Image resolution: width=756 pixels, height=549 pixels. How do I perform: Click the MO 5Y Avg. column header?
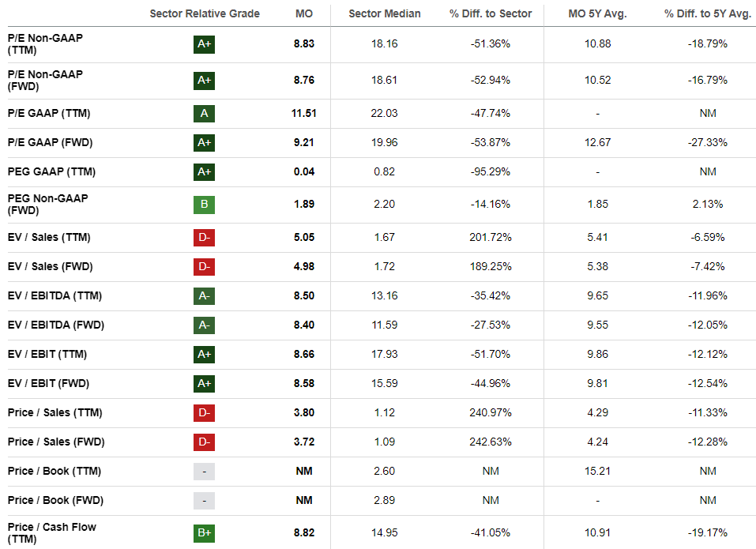click(x=598, y=13)
